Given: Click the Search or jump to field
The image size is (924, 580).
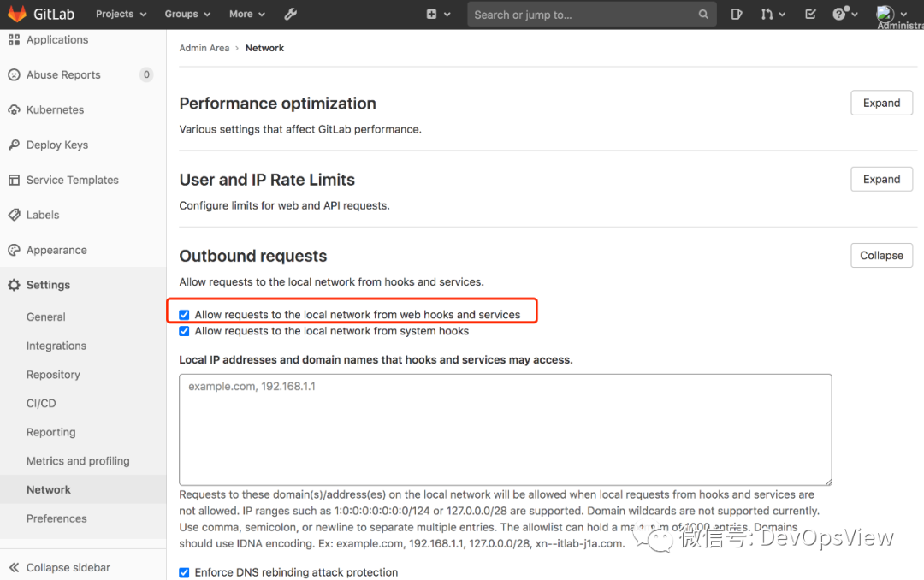Looking at the screenshot, I should [x=592, y=15].
